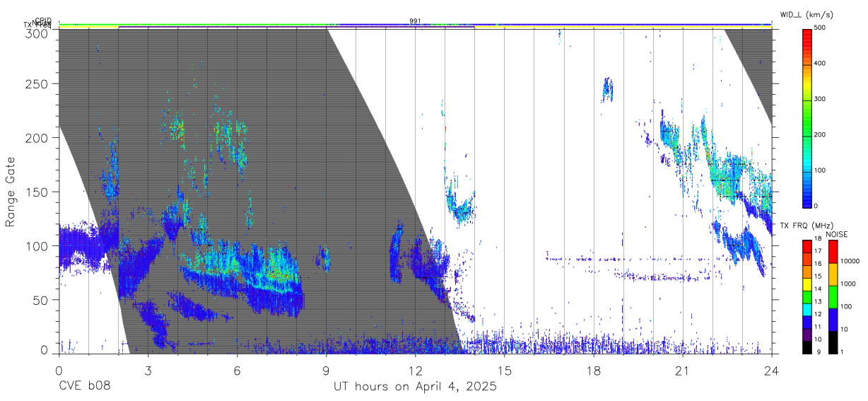This screenshot has width=868, height=401.
Task: Click the 3 hour tick on UT axis
Action: [x=148, y=371]
